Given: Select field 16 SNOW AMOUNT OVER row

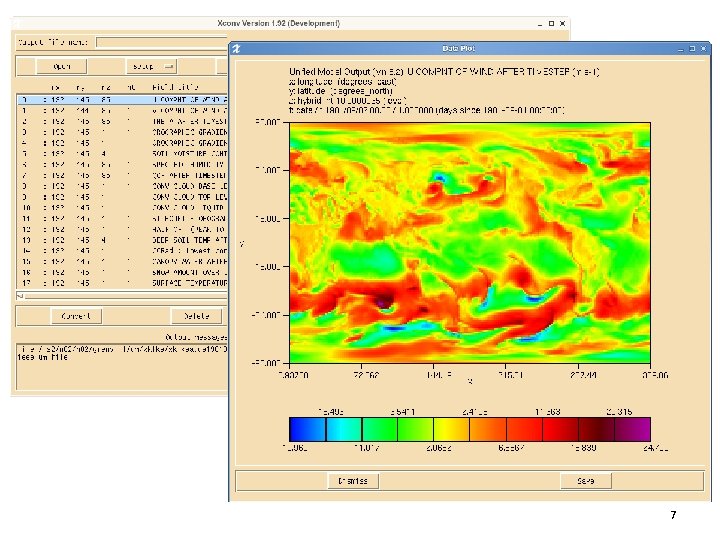Looking at the screenshot, I should tap(123, 272).
